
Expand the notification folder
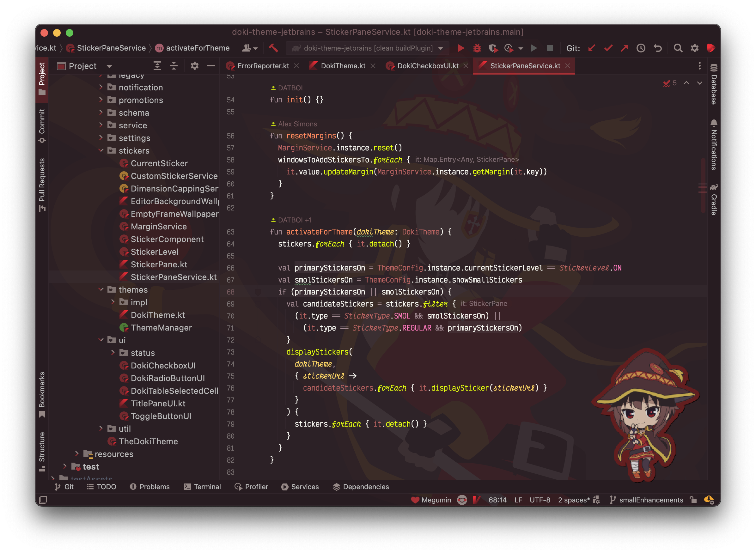pyautogui.click(x=101, y=87)
